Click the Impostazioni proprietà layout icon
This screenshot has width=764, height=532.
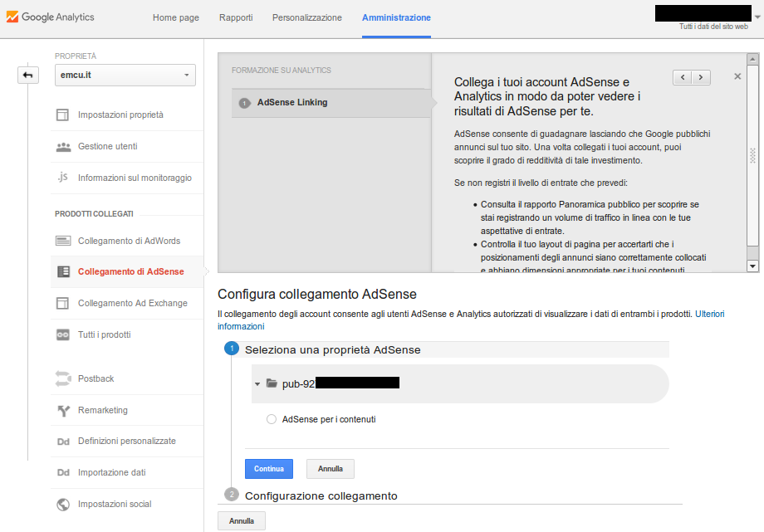(x=63, y=115)
